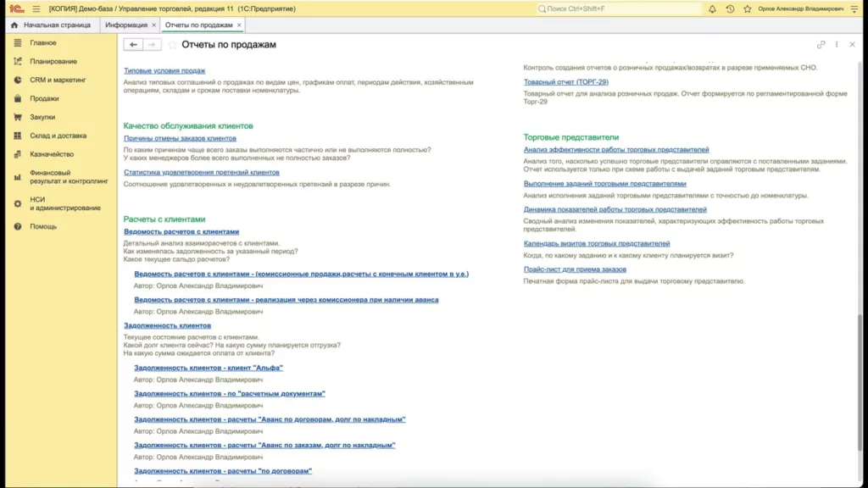Navigate forward with right arrow button
This screenshot has height=488, width=868.
coord(153,44)
